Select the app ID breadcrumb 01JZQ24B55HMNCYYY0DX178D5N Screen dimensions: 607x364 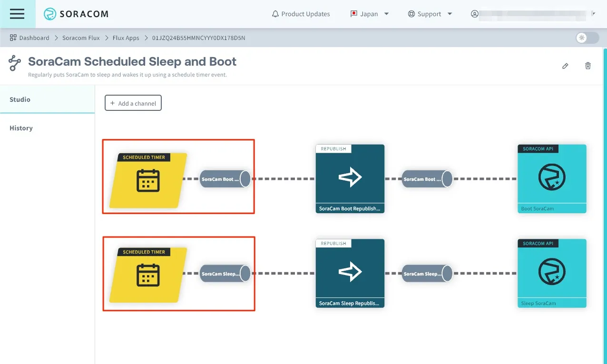click(x=199, y=38)
